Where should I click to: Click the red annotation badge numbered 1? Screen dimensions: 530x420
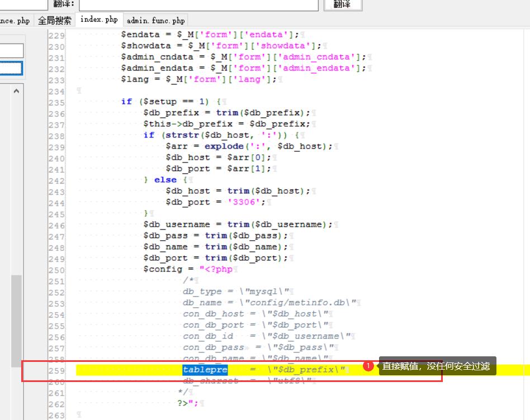coord(368,366)
